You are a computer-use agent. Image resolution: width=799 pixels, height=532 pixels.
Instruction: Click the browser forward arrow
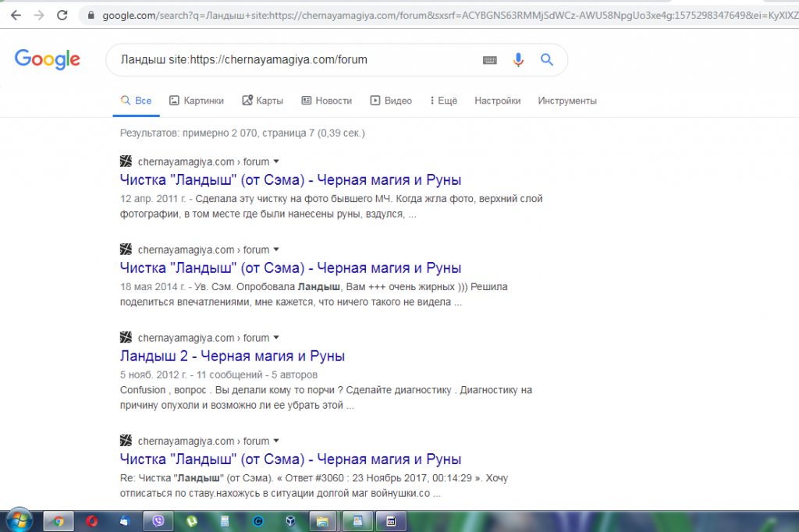[x=39, y=16]
